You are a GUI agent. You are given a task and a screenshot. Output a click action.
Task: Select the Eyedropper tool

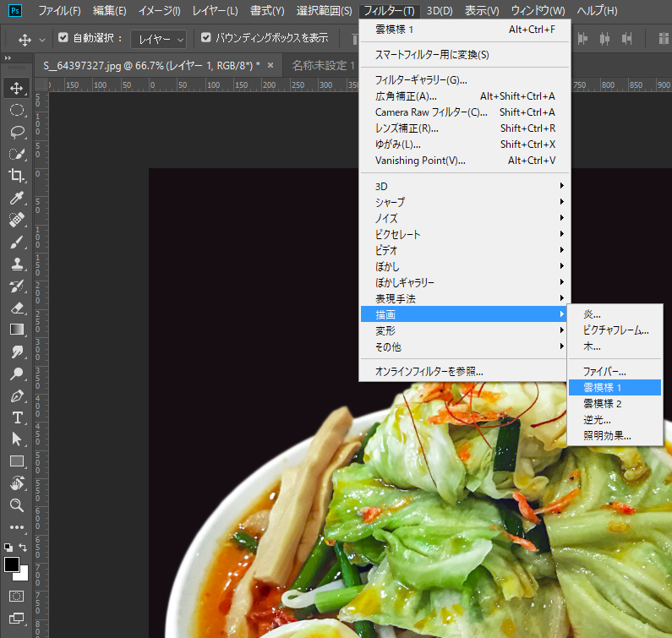[17, 199]
